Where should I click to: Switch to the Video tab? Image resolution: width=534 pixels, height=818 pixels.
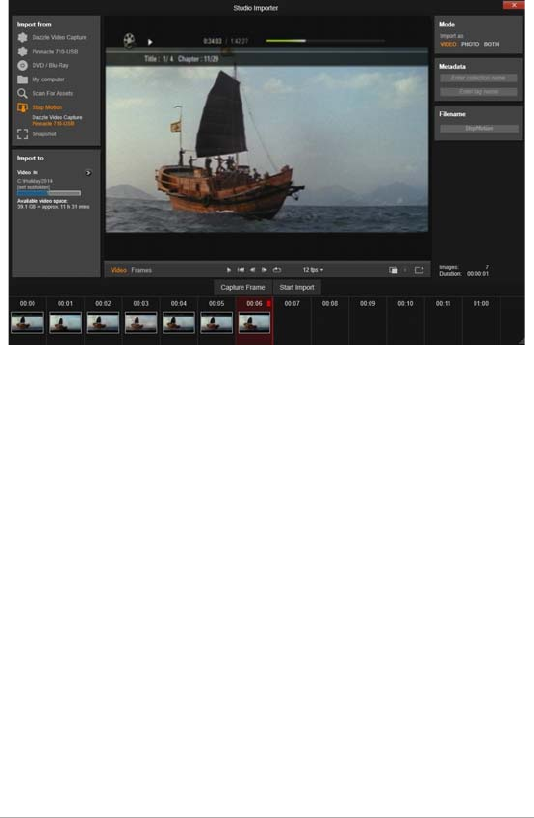coord(119,270)
